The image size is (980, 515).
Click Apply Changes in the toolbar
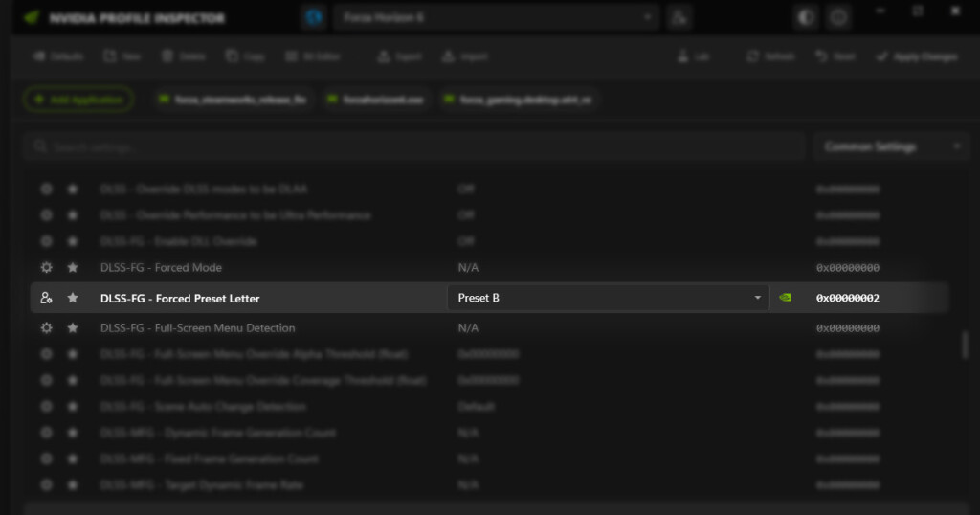pos(917,56)
